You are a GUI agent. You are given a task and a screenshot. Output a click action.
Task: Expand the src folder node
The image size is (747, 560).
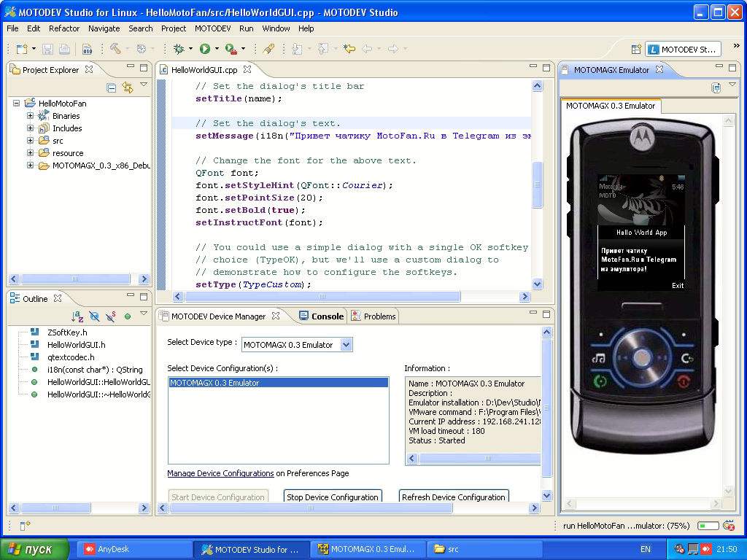(30, 140)
